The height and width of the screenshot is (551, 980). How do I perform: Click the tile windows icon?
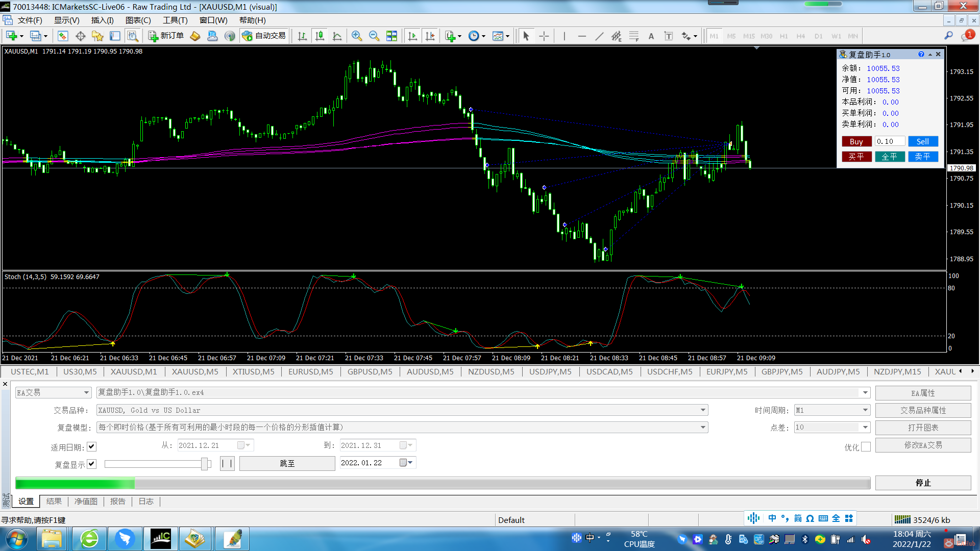[x=391, y=36]
